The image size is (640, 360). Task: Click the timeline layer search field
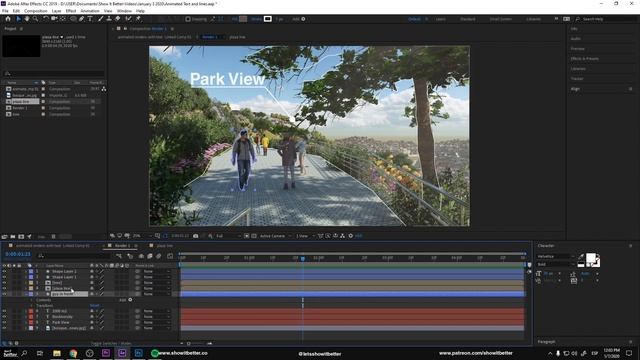[73, 256]
